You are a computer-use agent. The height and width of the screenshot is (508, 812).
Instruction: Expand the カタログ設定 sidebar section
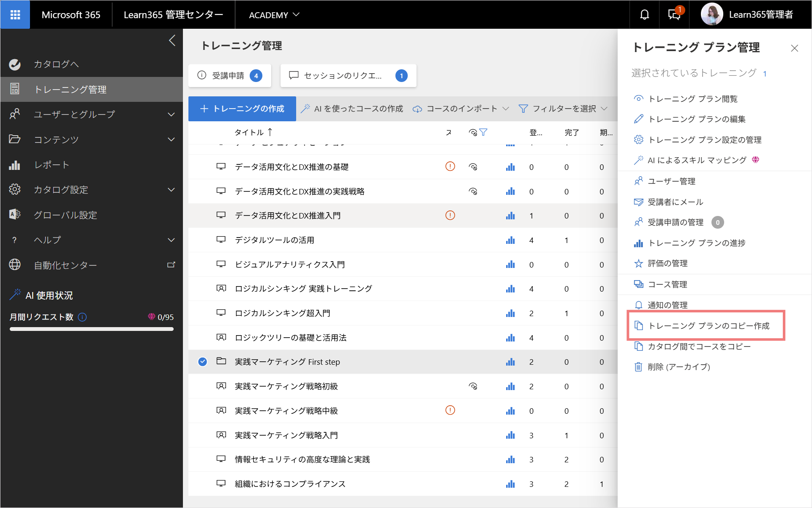pos(92,190)
